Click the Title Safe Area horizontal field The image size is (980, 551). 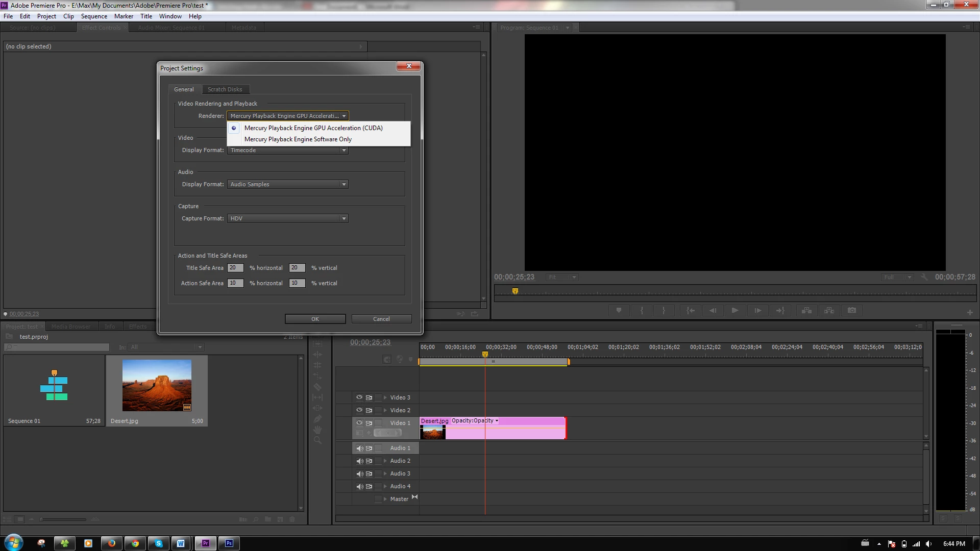click(235, 268)
